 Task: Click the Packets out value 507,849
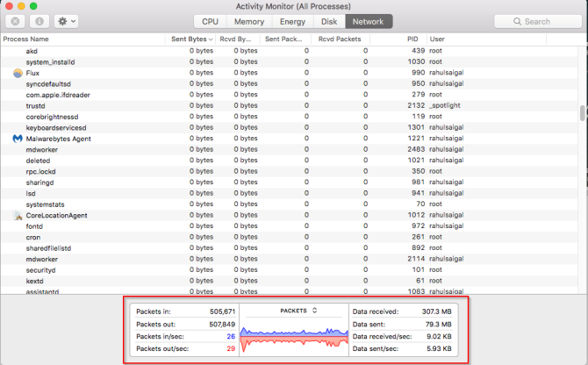click(222, 324)
